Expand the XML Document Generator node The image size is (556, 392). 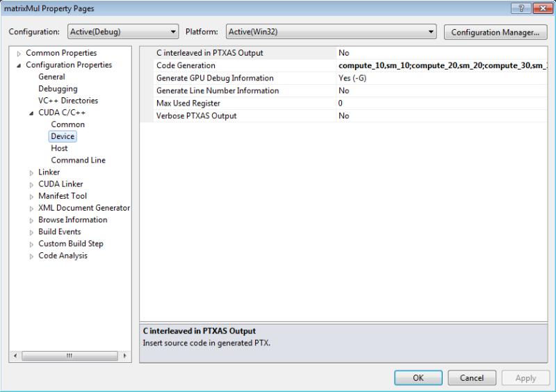pos(31,209)
